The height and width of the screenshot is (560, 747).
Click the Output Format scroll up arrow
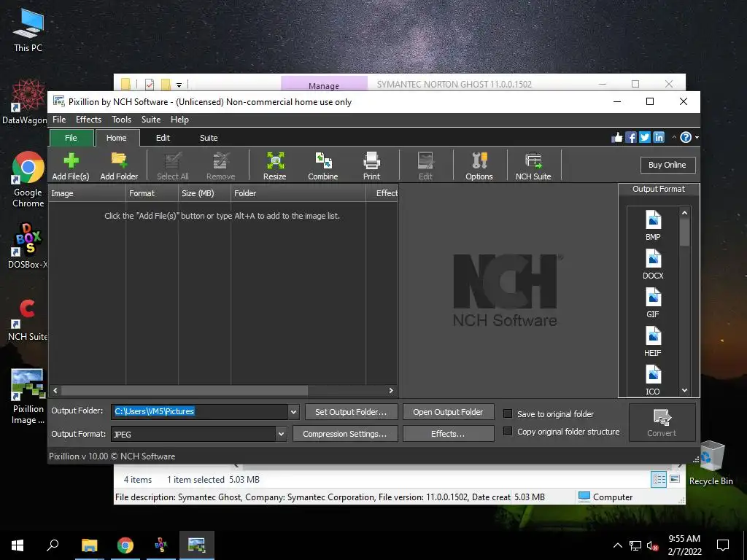[x=684, y=213]
